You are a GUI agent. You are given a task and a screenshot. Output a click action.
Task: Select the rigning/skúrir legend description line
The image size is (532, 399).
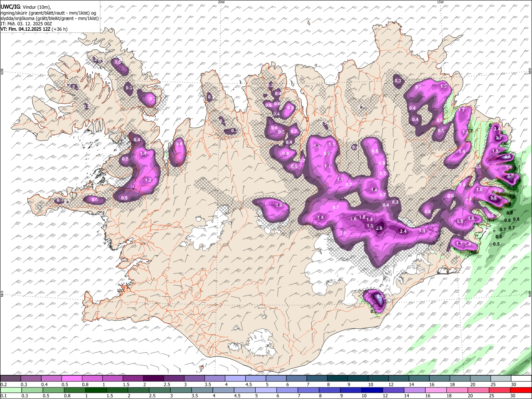49,13
